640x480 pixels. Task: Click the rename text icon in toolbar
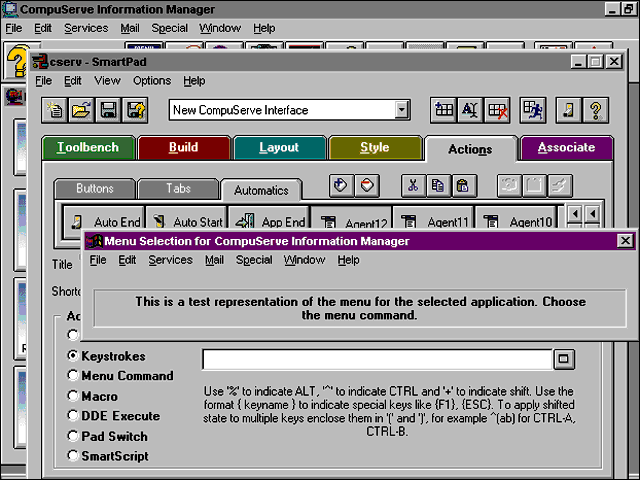(470, 110)
